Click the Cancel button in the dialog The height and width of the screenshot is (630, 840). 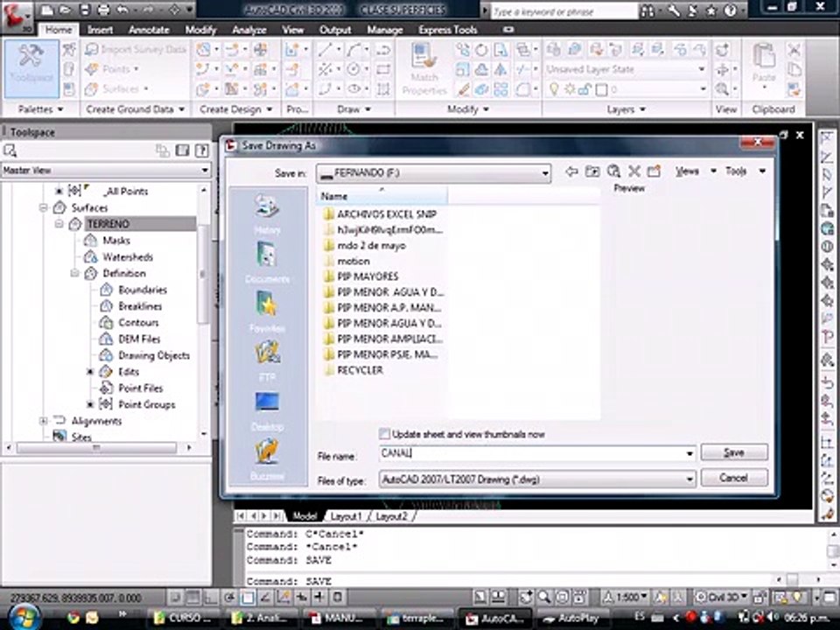point(734,478)
